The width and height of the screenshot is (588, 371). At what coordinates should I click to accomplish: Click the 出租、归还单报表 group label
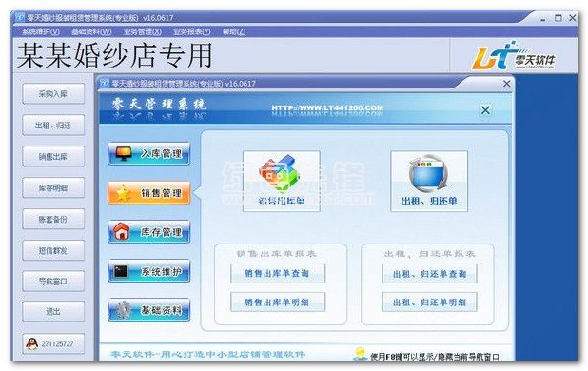[429, 254]
